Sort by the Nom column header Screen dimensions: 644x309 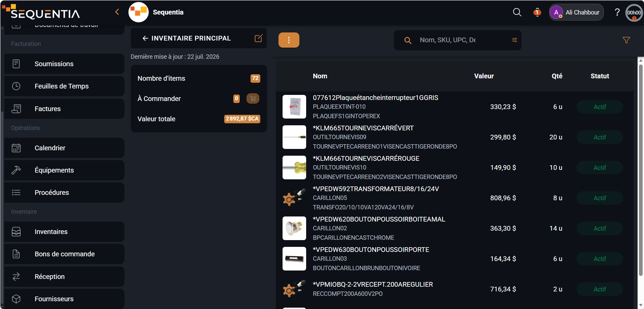click(320, 76)
